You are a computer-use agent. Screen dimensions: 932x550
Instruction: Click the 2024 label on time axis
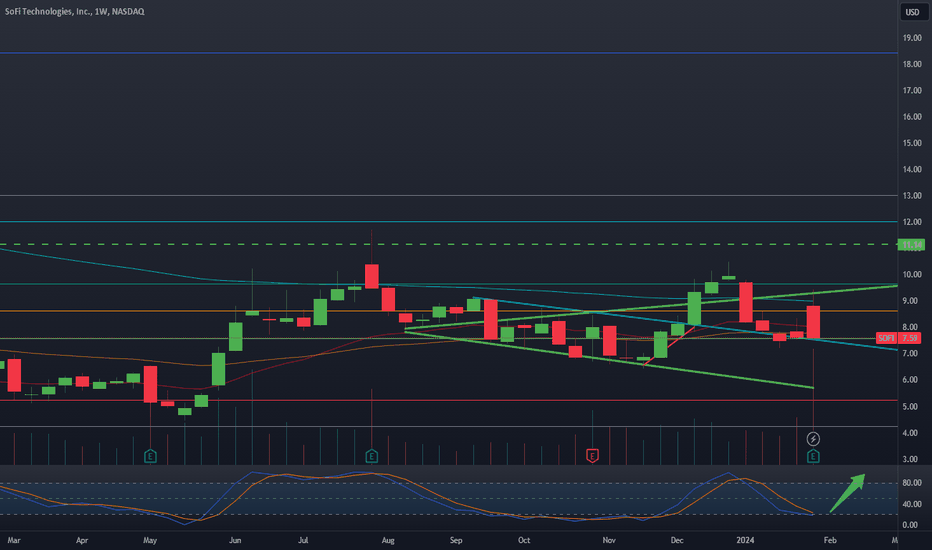745,540
